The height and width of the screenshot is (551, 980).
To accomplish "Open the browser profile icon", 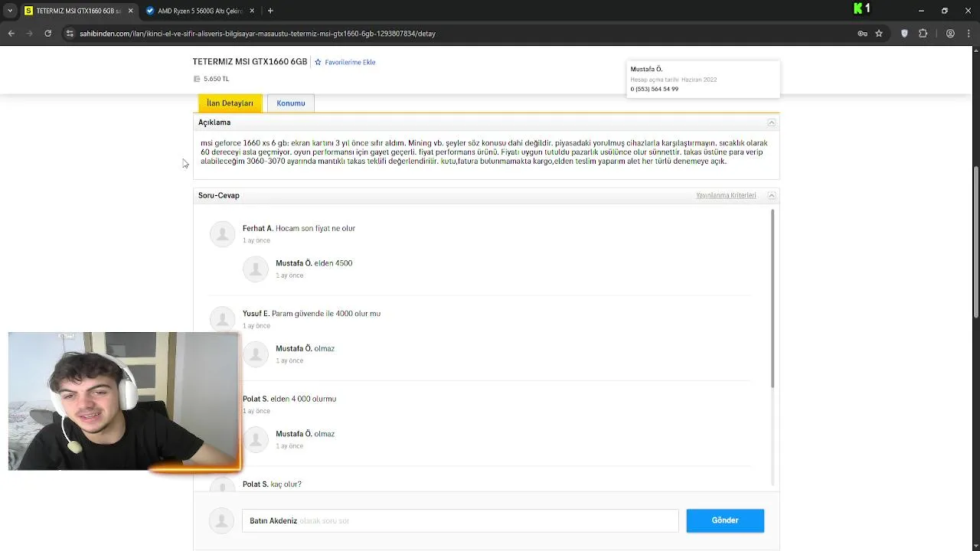I will (x=950, y=34).
